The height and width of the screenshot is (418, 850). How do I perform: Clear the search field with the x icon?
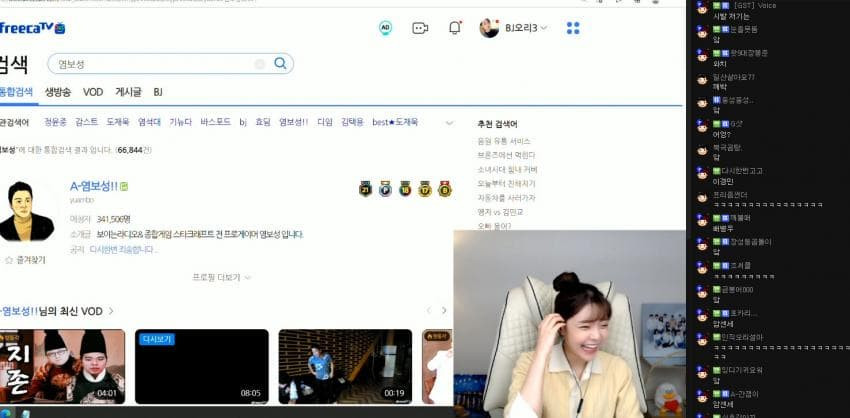[x=260, y=64]
